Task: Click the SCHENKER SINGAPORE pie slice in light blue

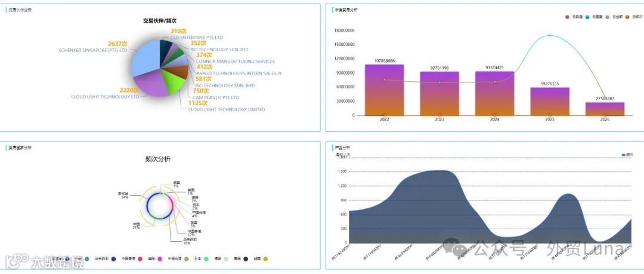Action: coord(145,57)
